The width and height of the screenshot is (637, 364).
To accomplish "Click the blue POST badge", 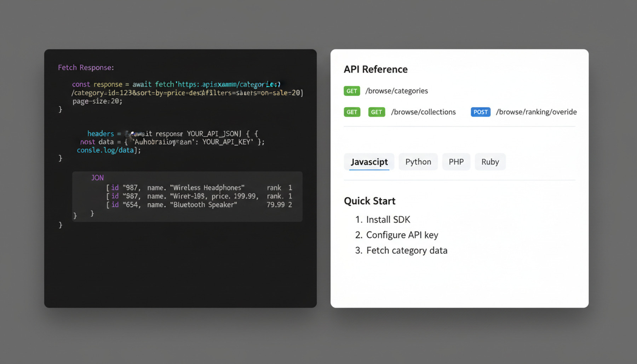I will click(481, 112).
